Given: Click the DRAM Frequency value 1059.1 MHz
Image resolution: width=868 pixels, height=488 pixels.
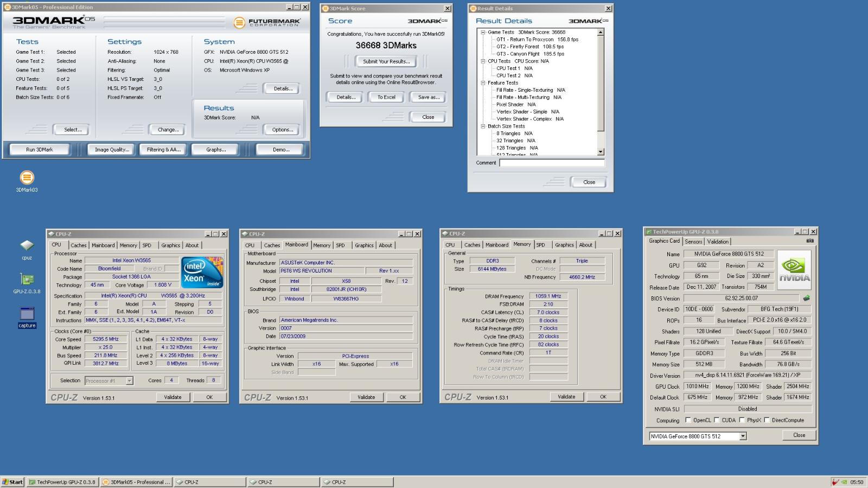Looking at the screenshot, I should 548,296.
